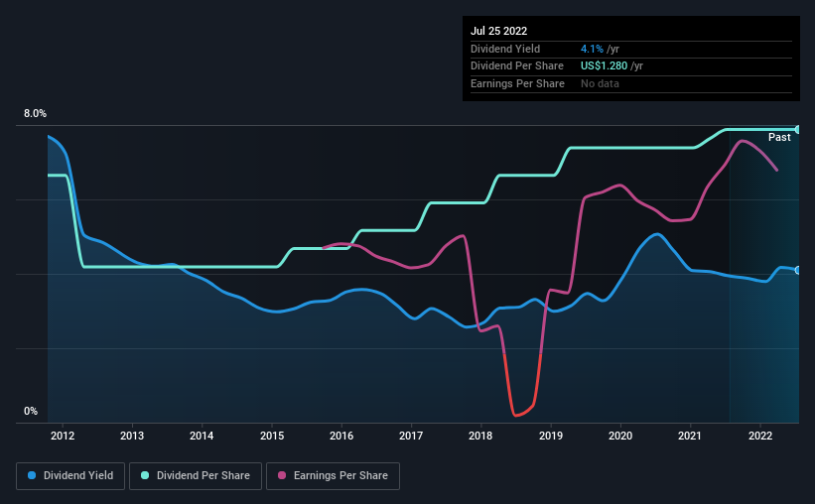The image size is (815, 504).
Task: Click the Past label on chart
Action: click(779, 137)
